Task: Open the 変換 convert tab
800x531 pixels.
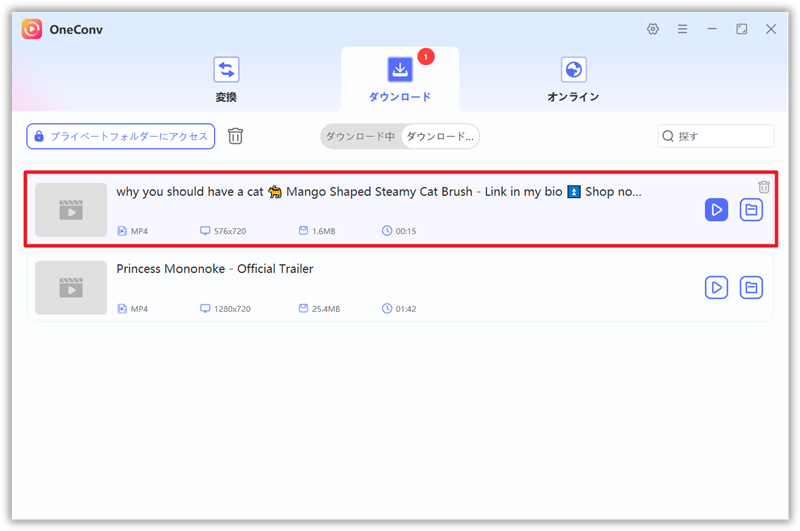Action: 226,80
